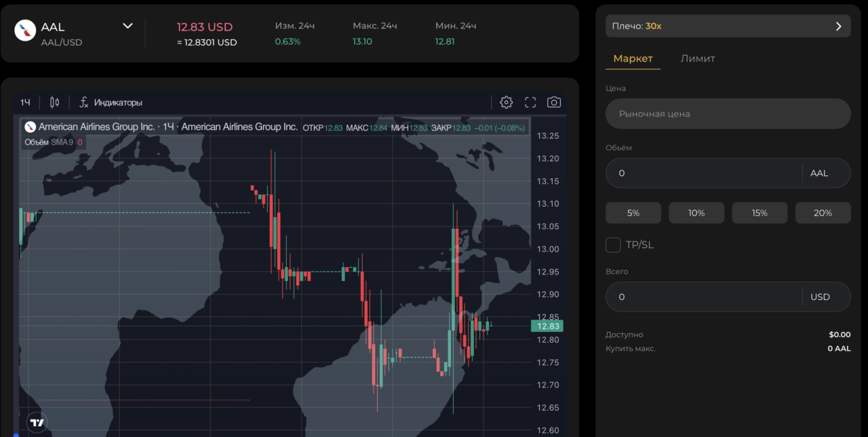Click the 12.83 USD last price
This screenshot has width=868, height=437.
(205, 27)
